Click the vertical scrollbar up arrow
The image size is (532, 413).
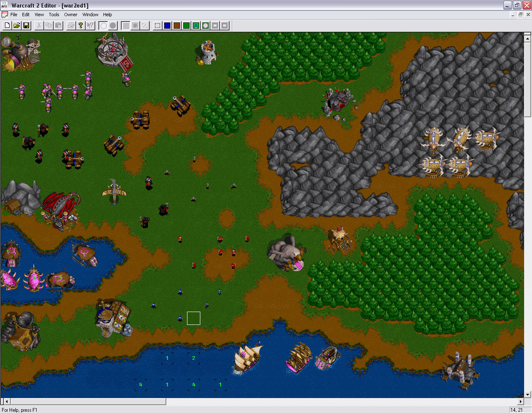pos(528,39)
